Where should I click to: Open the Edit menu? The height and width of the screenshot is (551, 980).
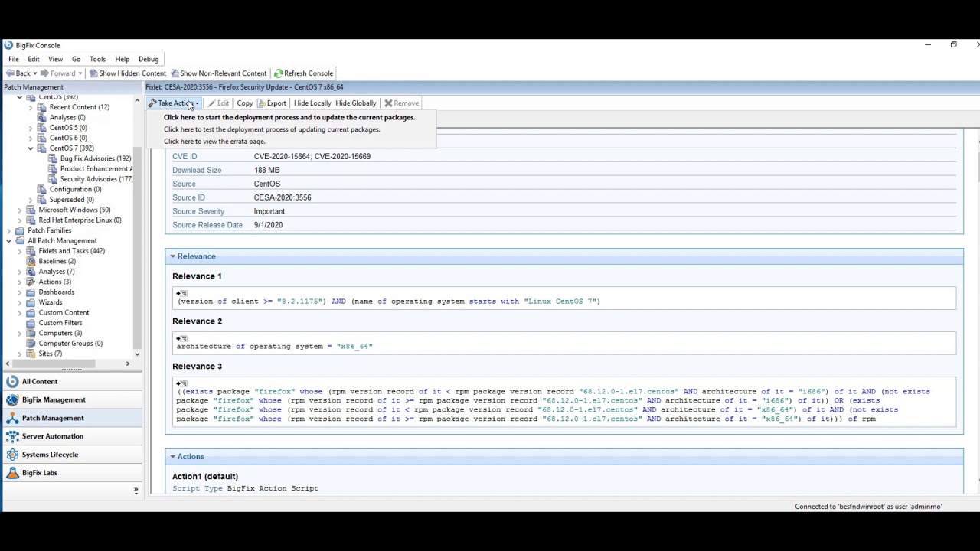34,59
